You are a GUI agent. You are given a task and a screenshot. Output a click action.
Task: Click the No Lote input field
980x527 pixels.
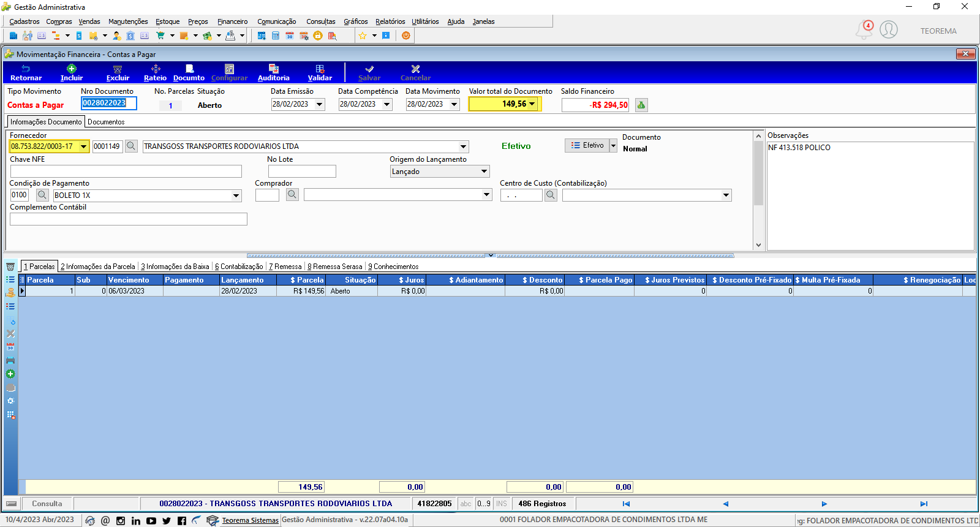pyautogui.click(x=302, y=172)
